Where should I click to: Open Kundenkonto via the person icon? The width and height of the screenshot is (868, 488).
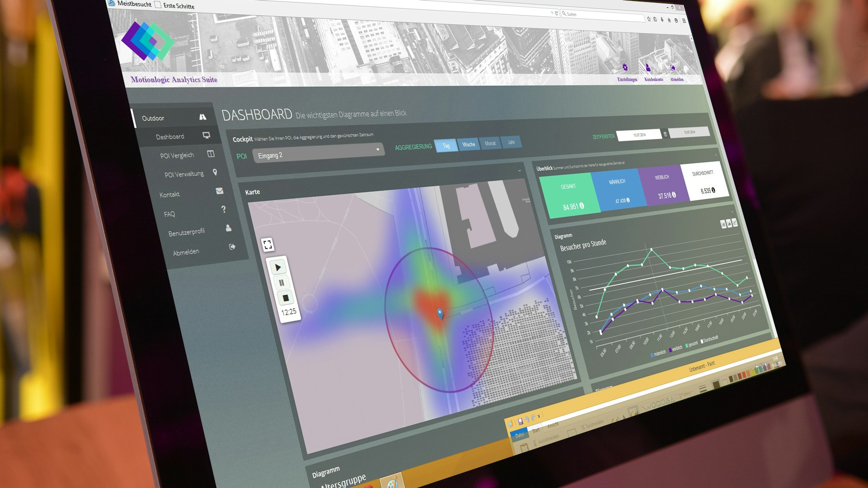tap(648, 68)
